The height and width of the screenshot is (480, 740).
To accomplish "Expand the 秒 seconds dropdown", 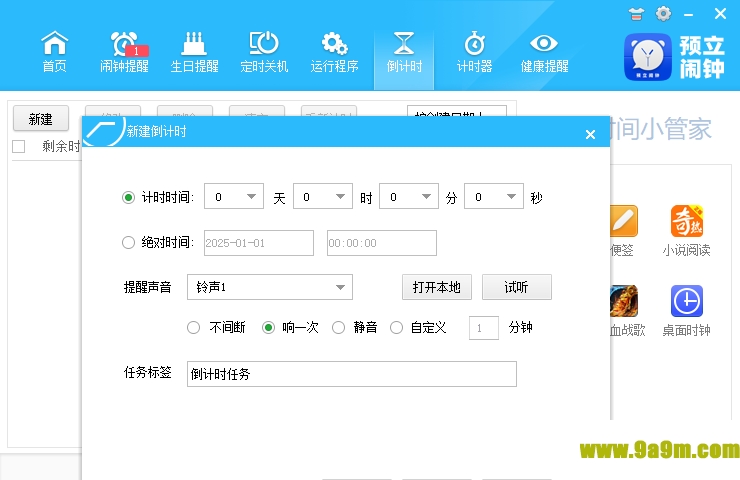I will tap(494, 196).
